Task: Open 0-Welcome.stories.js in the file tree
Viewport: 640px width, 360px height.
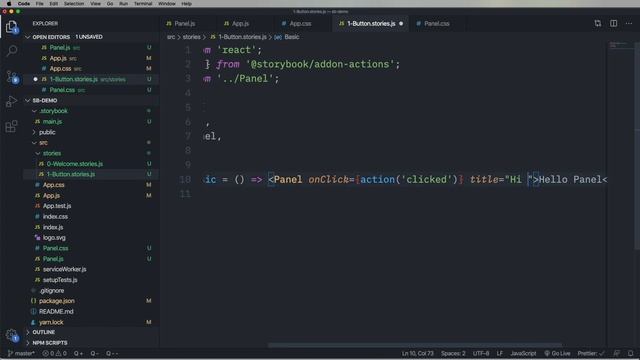Action: 75,164
